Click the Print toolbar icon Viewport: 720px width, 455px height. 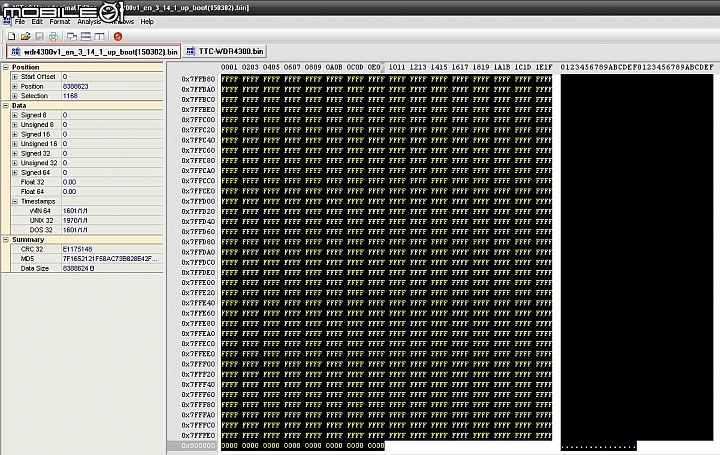[x=53, y=36]
